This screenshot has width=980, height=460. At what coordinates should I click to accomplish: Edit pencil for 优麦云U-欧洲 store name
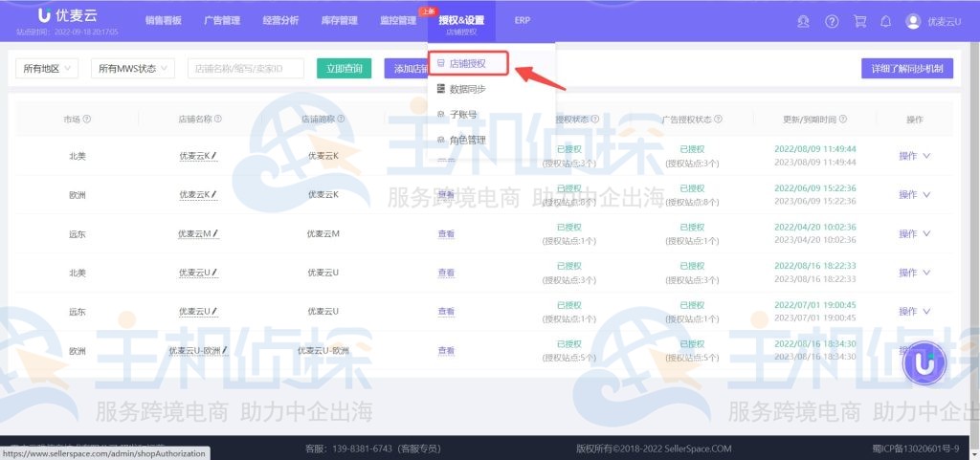[224, 350]
